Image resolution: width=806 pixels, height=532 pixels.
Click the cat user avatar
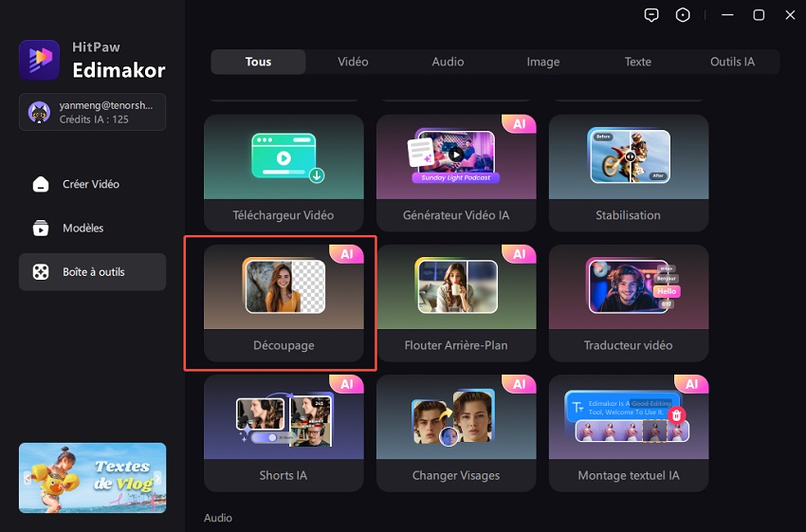(40, 112)
